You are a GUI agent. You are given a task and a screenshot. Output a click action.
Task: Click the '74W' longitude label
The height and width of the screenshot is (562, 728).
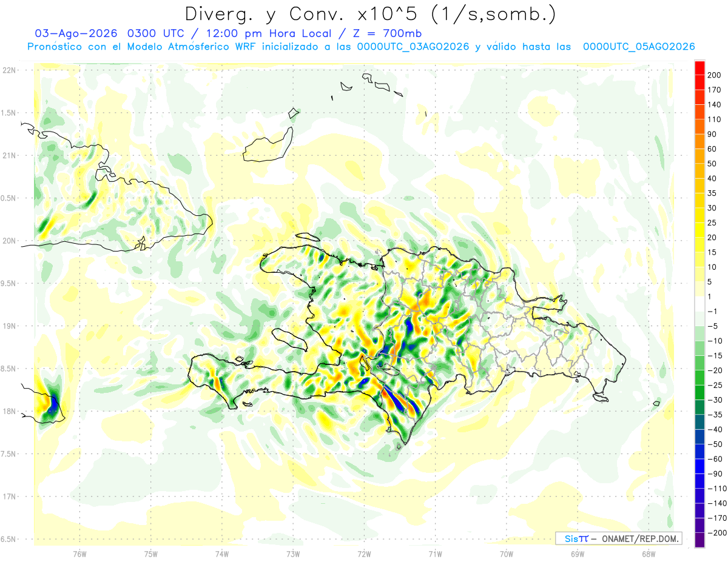pos(222,553)
